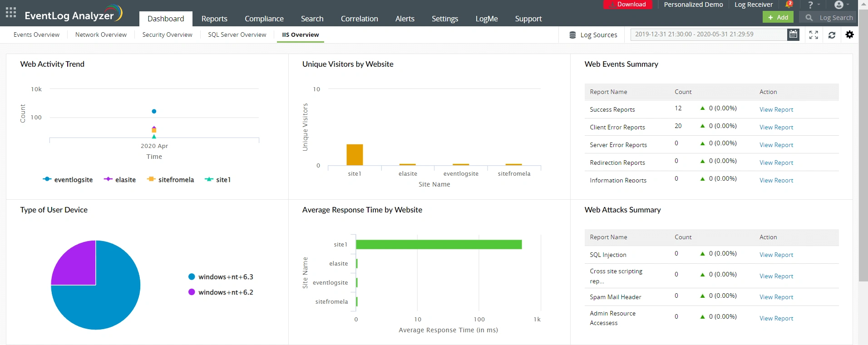Toggle elasite series in trend legend
This screenshot has width=868, height=345.
pos(120,180)
